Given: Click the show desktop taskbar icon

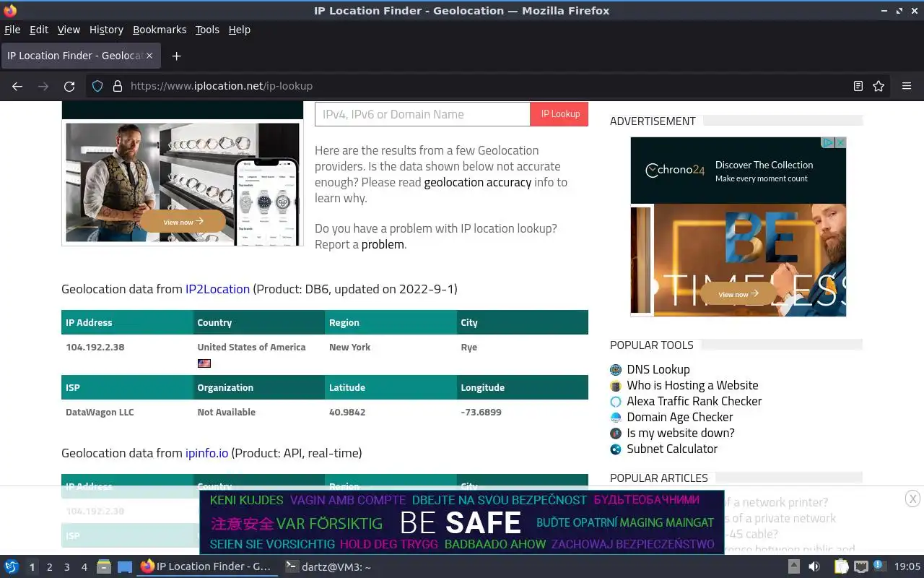Looking at the screenshot, I should coord(125,567).
